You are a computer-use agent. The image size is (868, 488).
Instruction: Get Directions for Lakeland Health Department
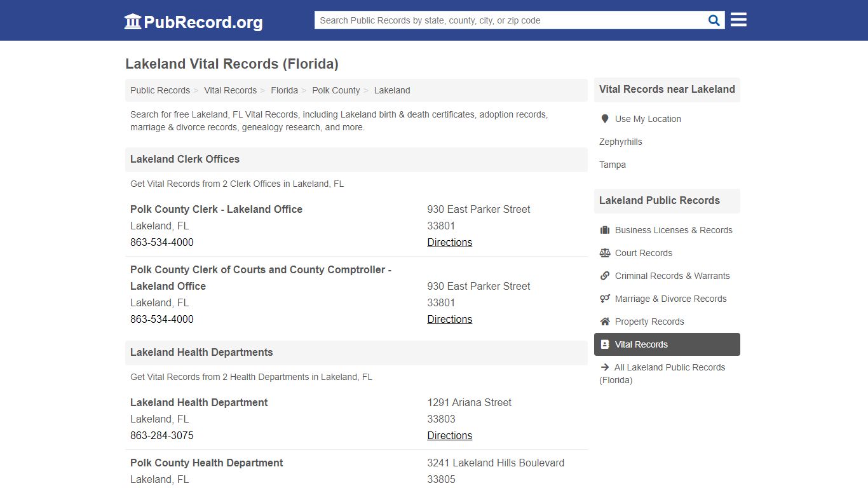(x=449, y=435)
